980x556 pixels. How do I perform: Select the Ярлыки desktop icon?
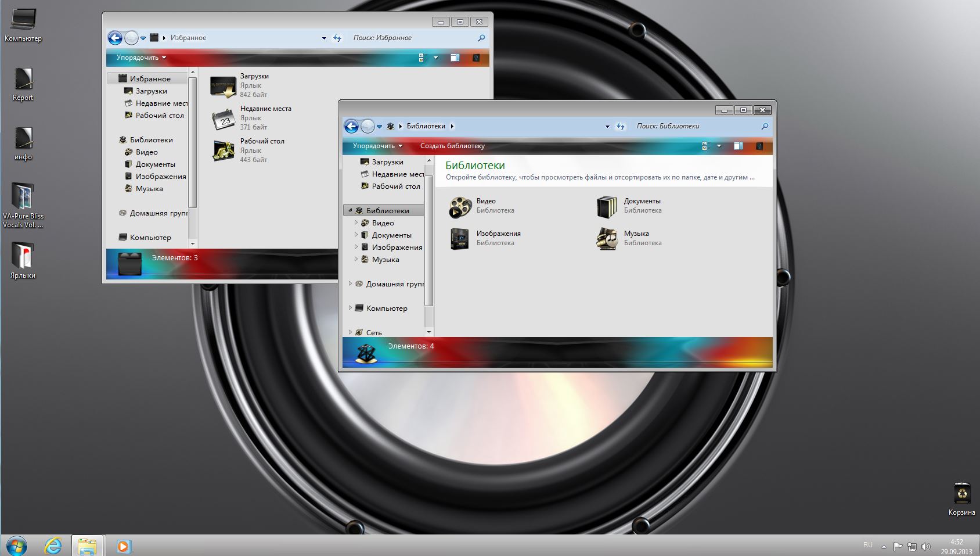(23, 261)
